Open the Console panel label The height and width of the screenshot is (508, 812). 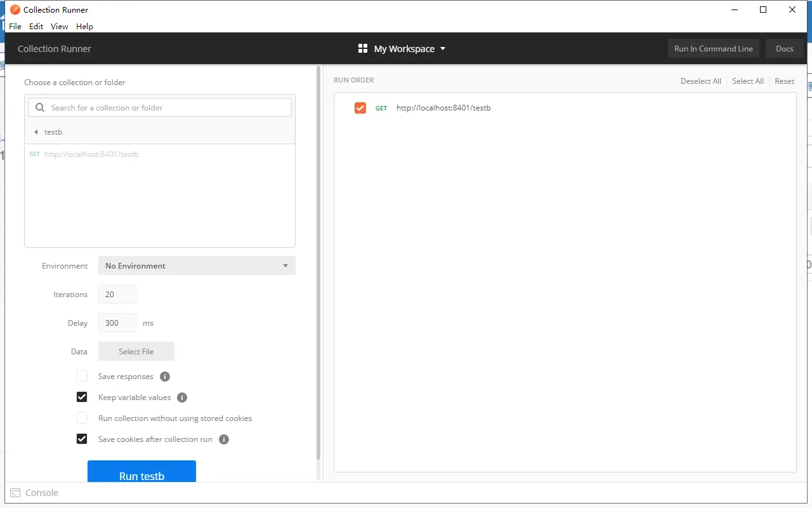[42, 493]
